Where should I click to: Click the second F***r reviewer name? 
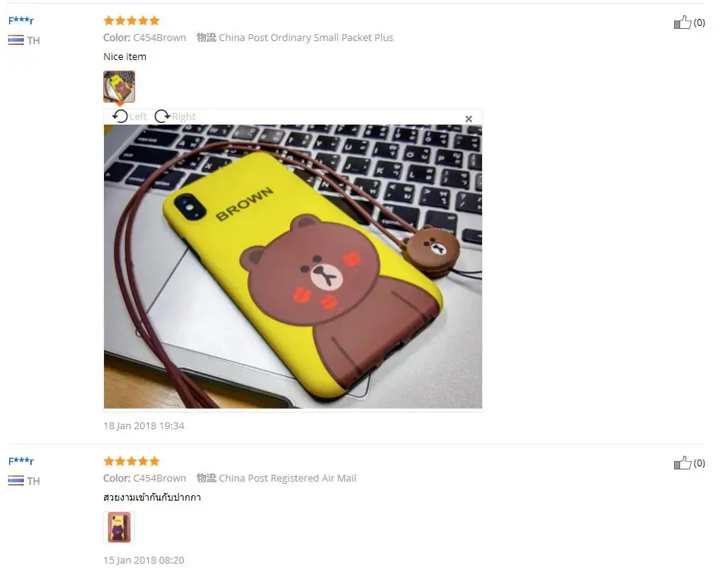coord(21,461)
